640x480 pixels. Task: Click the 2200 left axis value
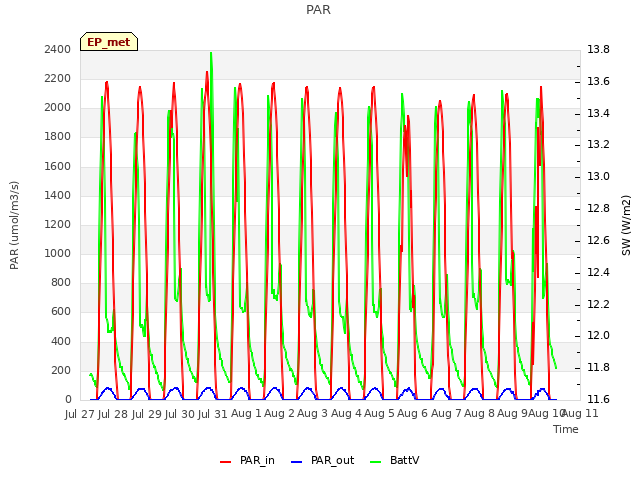tap(58, 79)
